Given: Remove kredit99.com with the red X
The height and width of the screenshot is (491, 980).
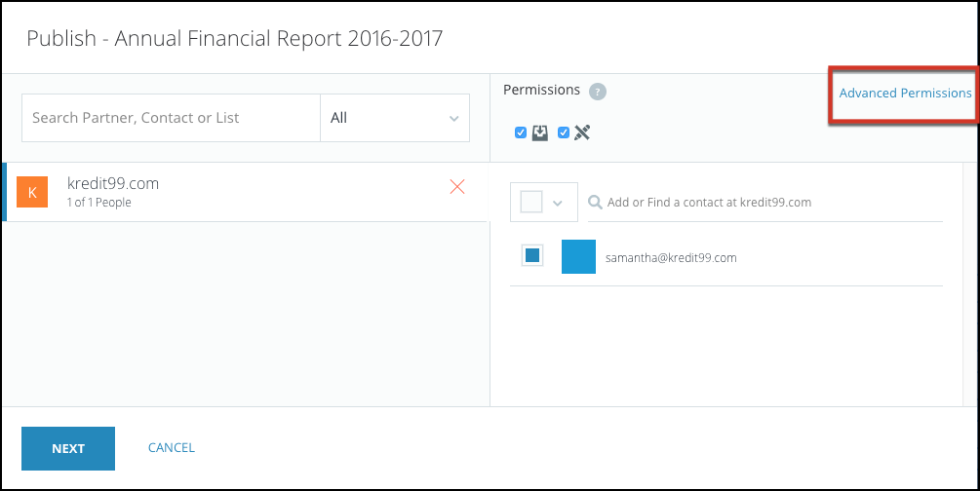Looking at the screenshot, I should click(x=457, y=186).
